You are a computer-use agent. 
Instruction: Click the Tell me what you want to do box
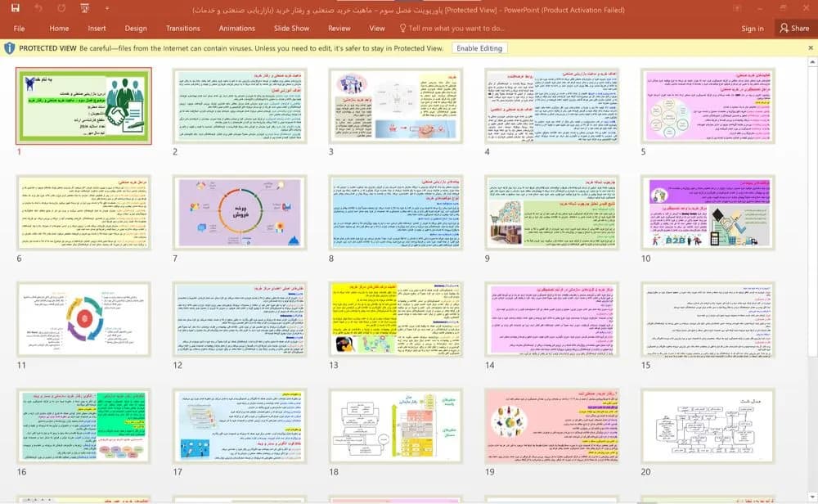(452, 28)
